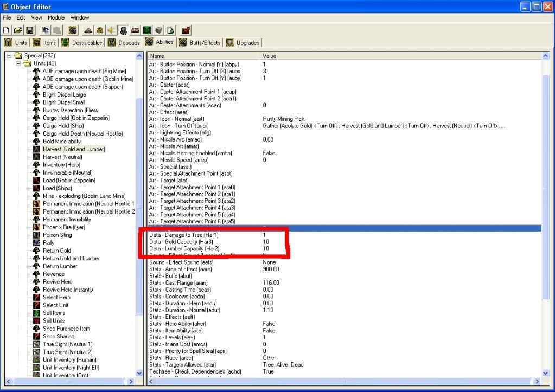
Task: Open the Upgrades tab
Action: (x=243, y=43)
